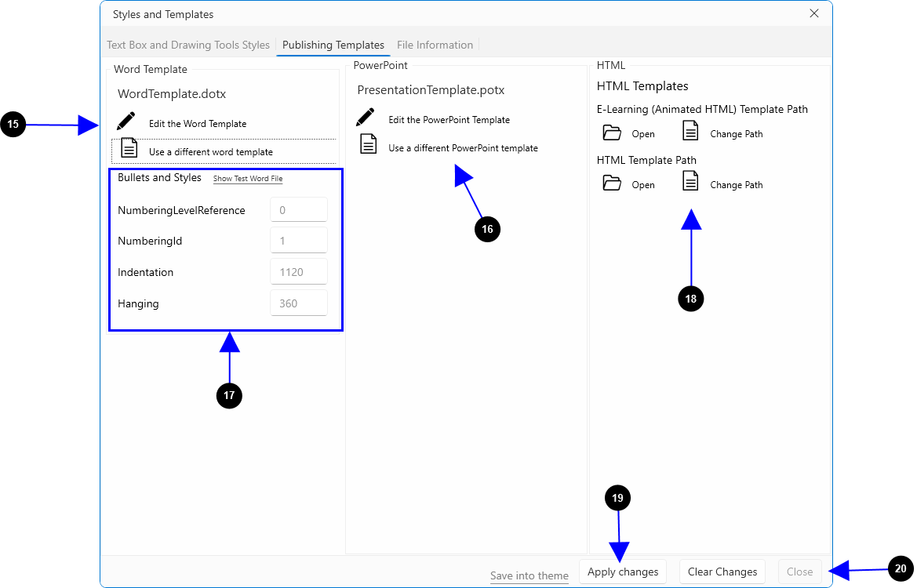Click into the NumberingId field
The width and height of the screenshot is (917, 588).
[299, 241]
